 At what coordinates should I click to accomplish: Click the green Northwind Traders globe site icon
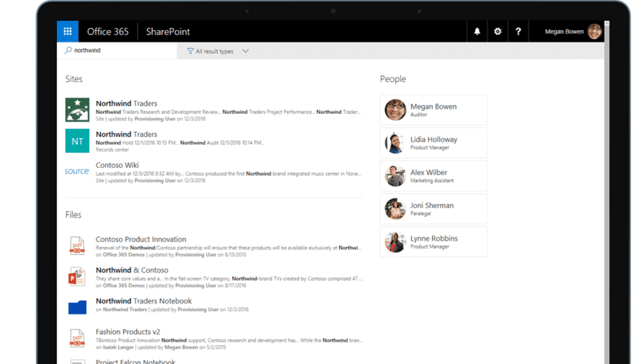77,109
